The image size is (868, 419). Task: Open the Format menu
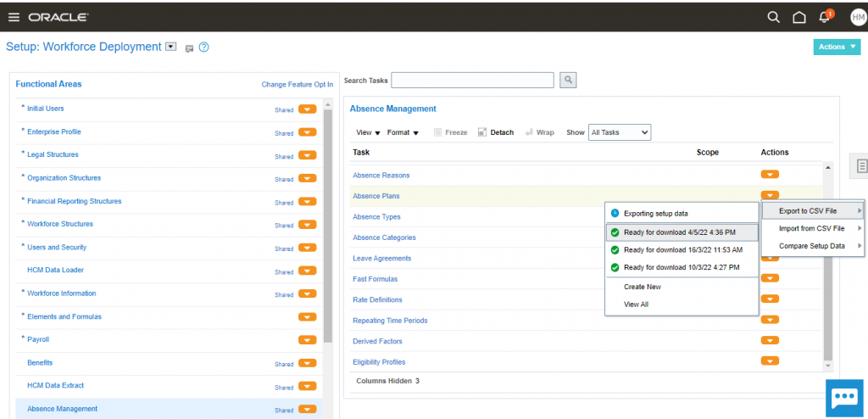tap(403, 132)
